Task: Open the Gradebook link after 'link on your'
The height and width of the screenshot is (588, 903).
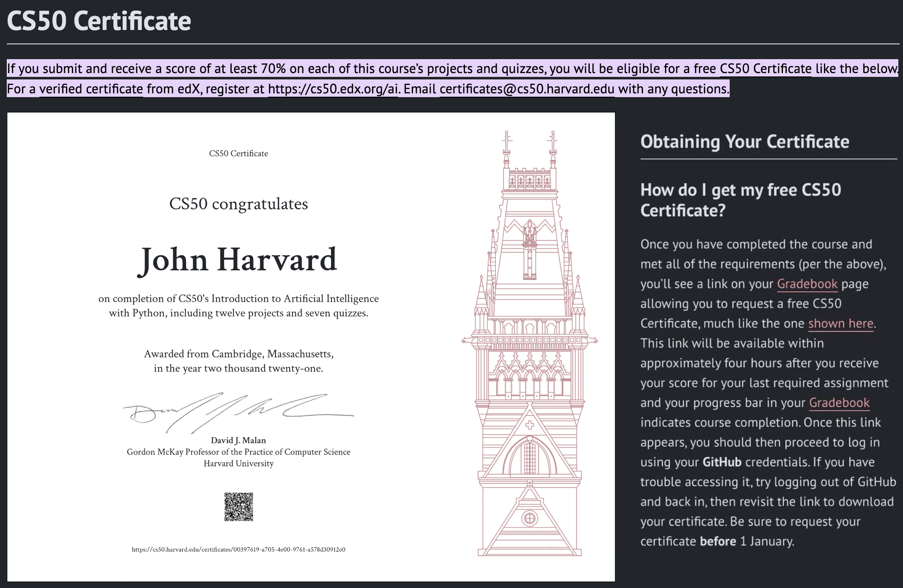Action: coord(807,284)
